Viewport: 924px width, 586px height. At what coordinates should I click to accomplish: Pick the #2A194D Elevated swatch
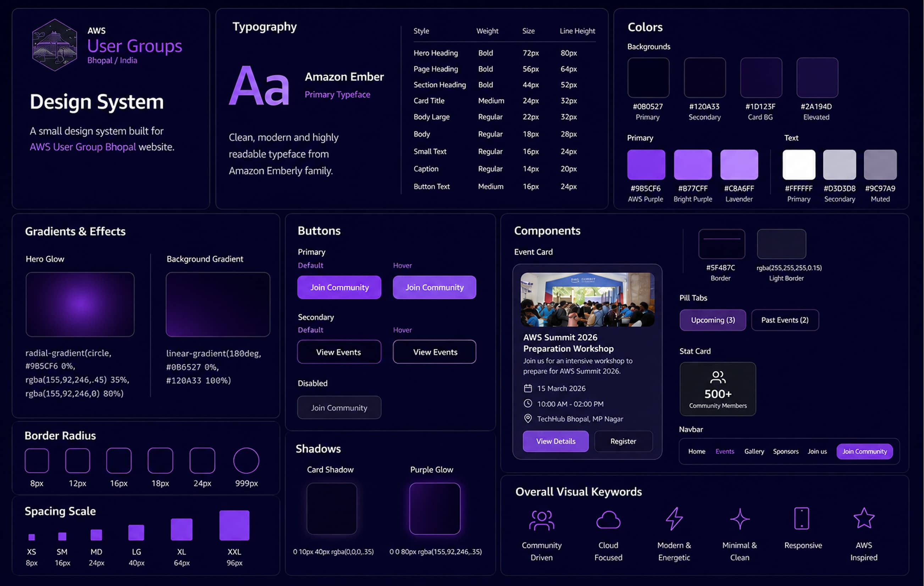coord(817,78)
